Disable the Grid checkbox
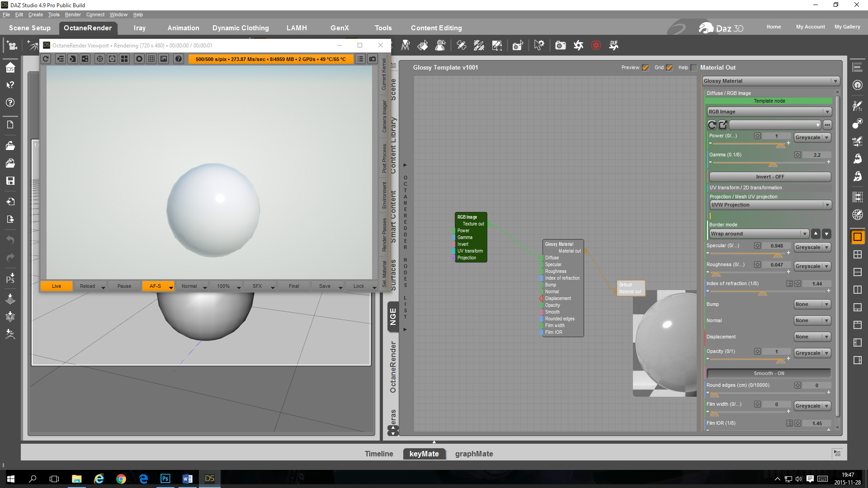The image size is (868, 488). click(x=670, y=68)
